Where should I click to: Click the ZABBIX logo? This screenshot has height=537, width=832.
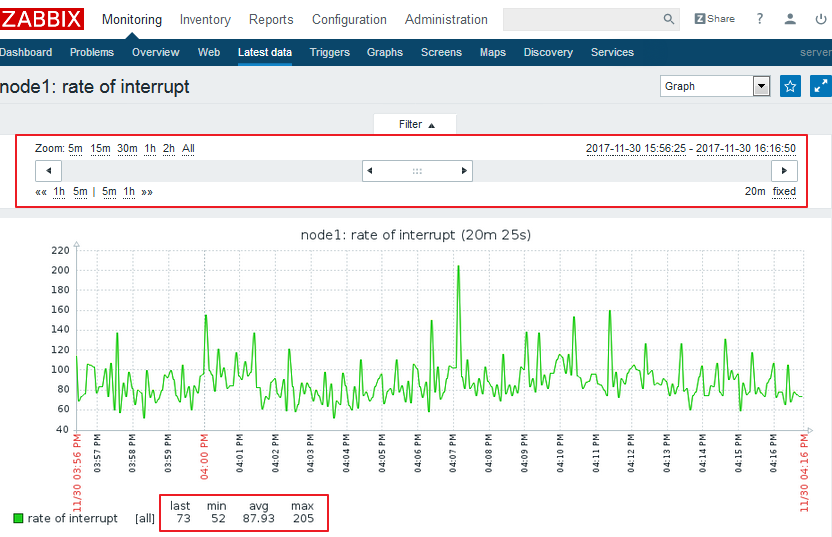click(x=42, y=19)
